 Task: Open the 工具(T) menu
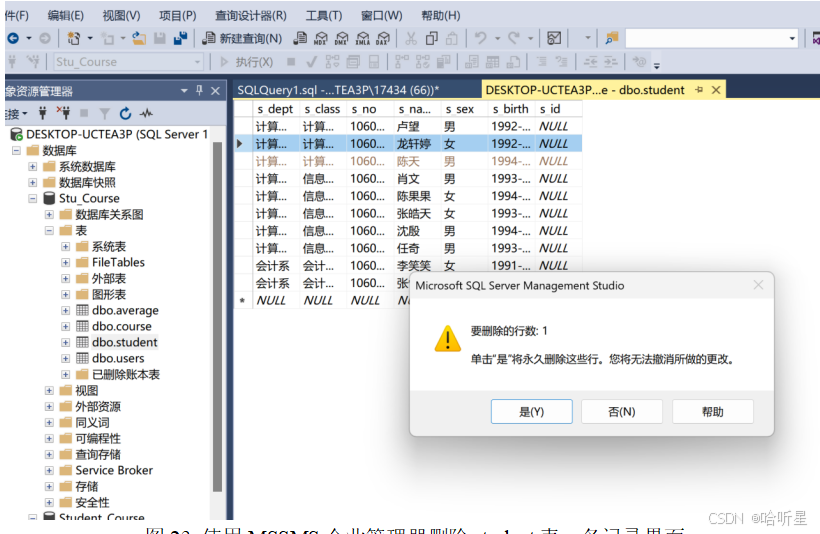pyautogui.click(x=324, y=16)
